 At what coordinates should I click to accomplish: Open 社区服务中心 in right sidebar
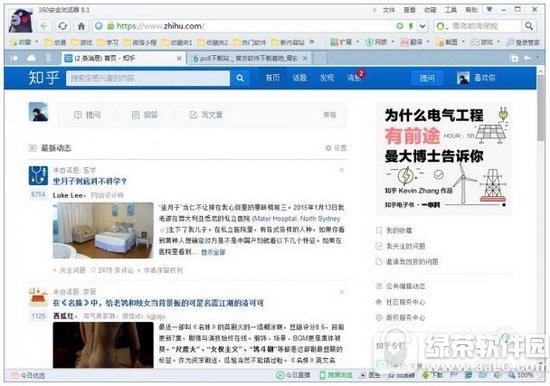point(401,302)
